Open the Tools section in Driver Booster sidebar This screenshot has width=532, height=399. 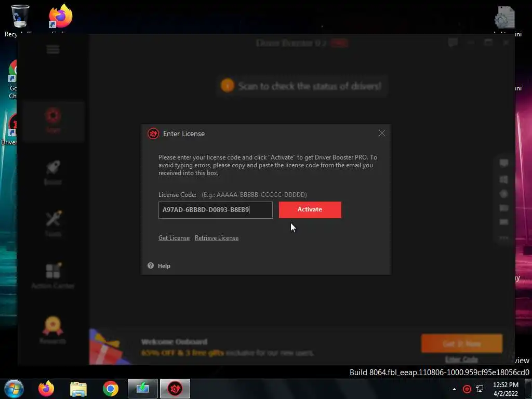pos(53,223)
